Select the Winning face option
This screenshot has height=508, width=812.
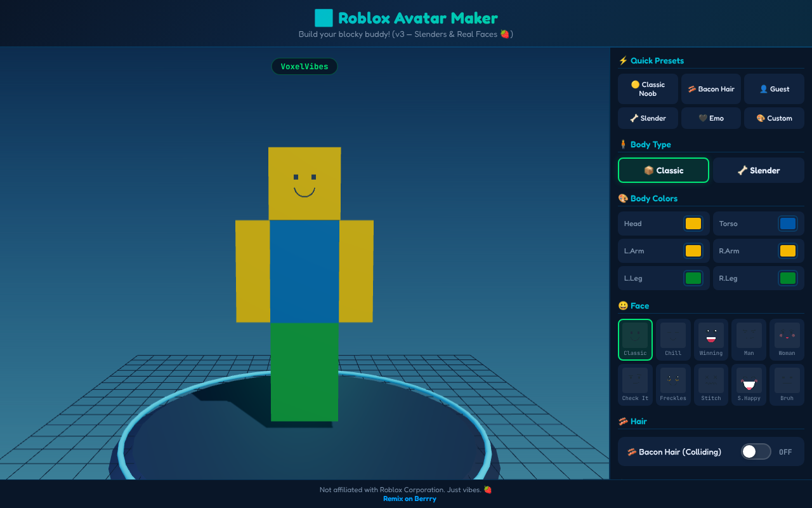710,339
